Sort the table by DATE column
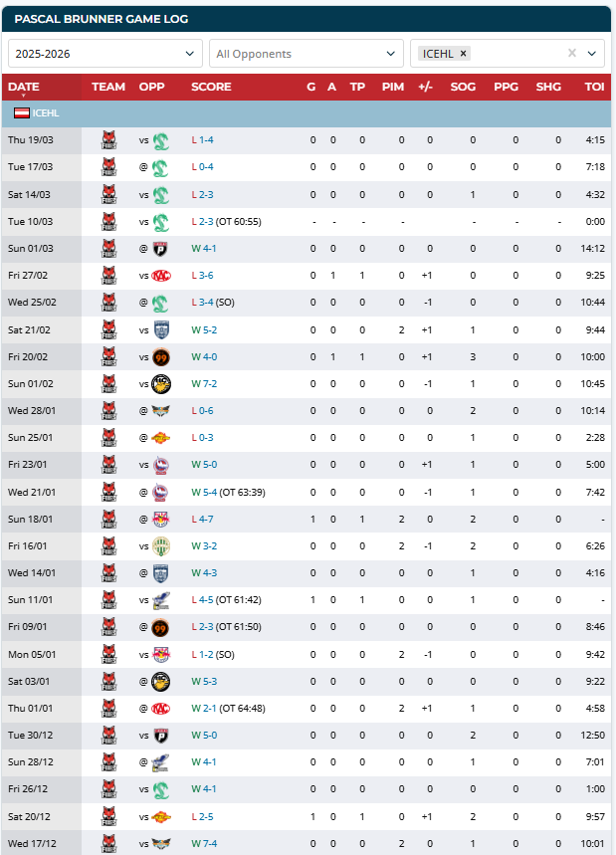The height and width of the screenshot is (855, 616). [x=24, y=87]
